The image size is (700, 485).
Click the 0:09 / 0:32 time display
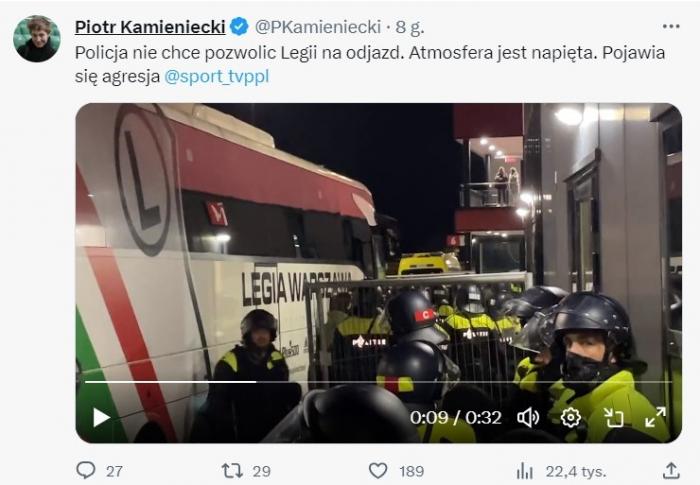point(456,418)
